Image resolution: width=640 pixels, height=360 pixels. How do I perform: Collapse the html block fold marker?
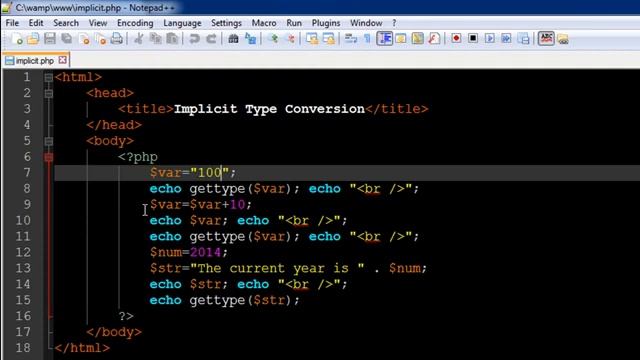[49, 77]
